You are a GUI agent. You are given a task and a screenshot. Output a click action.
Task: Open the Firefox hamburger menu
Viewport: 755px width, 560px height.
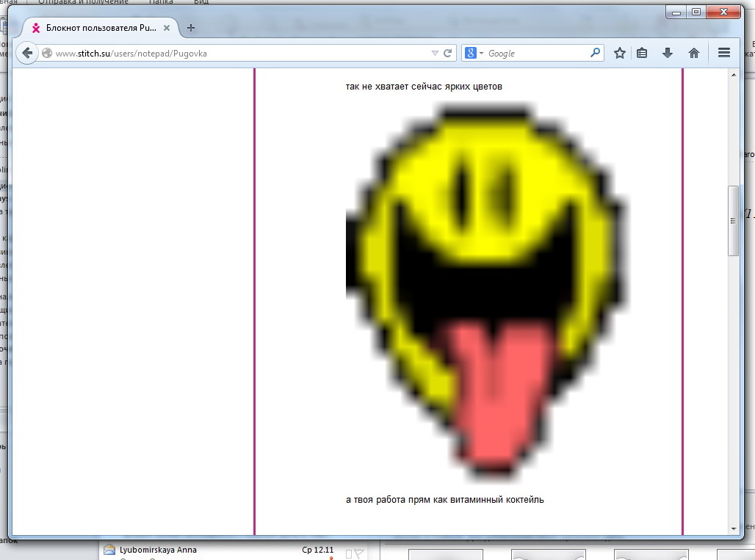(x=723, y=53)
